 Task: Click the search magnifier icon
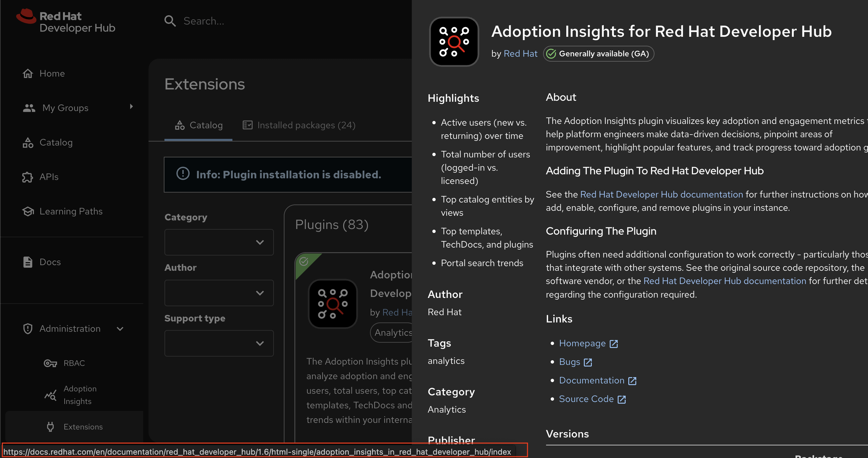[x=170, y=21]
